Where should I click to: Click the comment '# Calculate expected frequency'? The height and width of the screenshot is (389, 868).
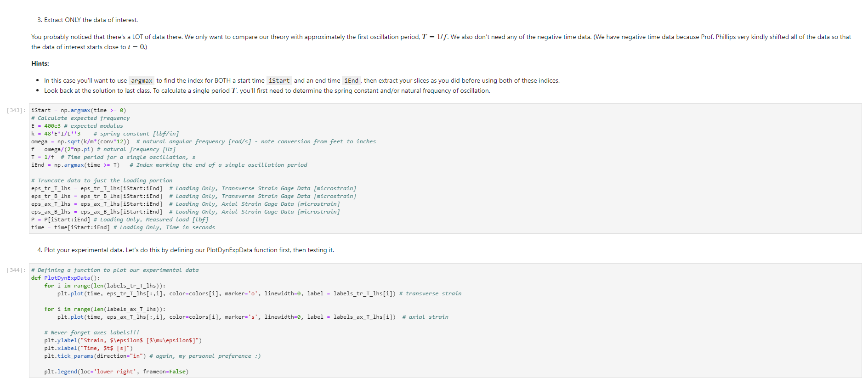[80, 118]
